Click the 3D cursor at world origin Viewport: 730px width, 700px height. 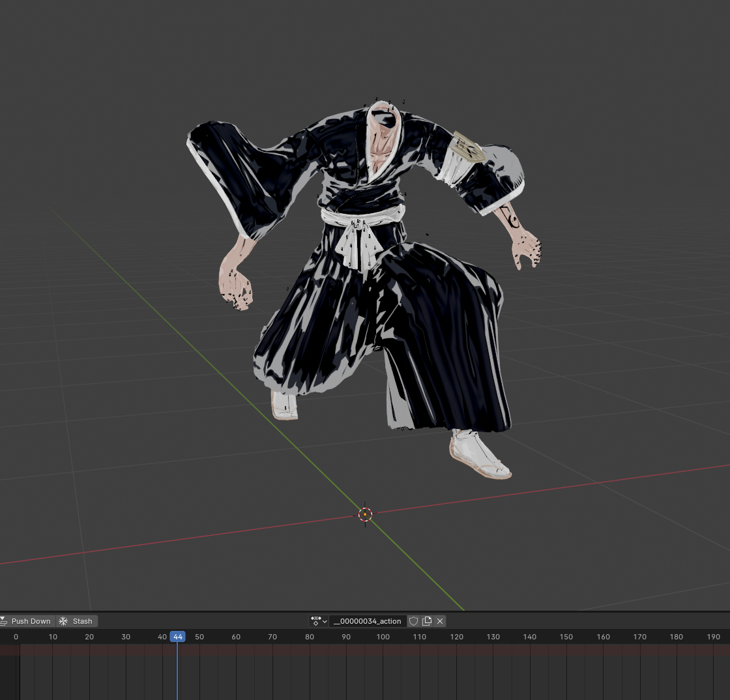point(366,514)
